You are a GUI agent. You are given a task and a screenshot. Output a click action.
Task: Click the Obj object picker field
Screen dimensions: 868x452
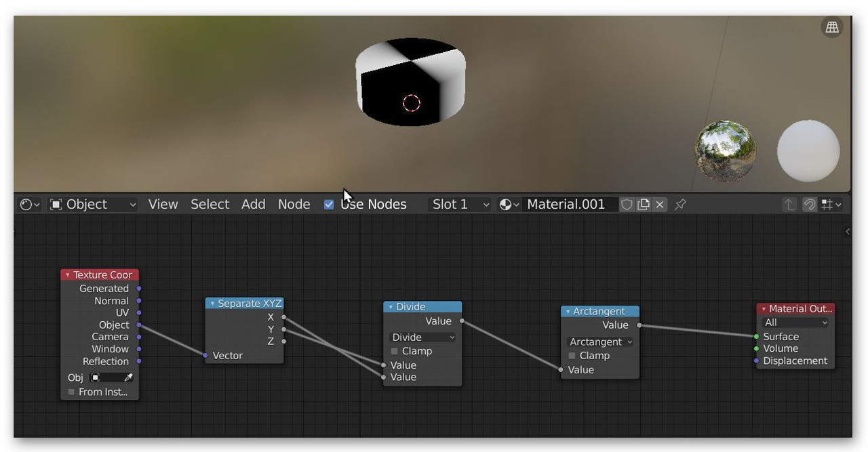(111, 377)
